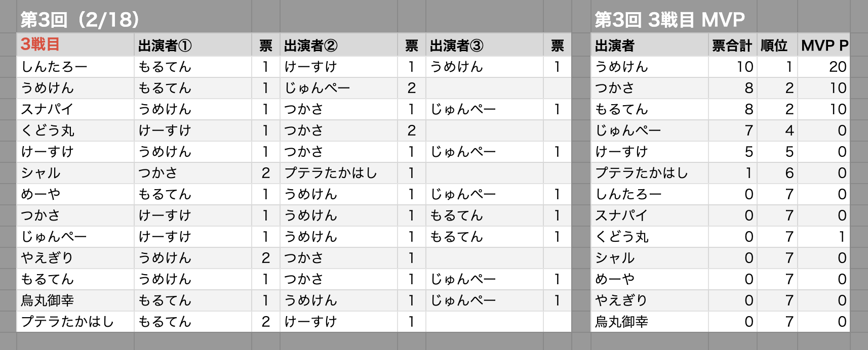Click the MVP points cell showing 20
The image size is (868, 350).
click(823, 66)
